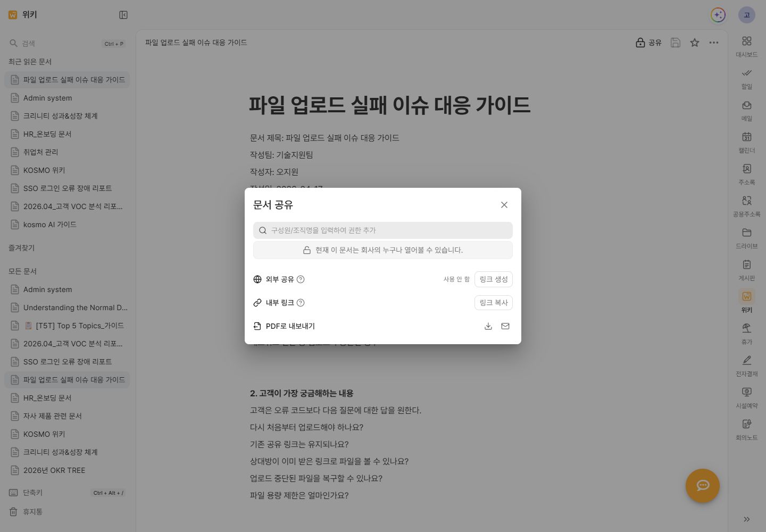Open 2026년 OKR TREE document
This screenshot has width=766, height=532.
[67, 470]
